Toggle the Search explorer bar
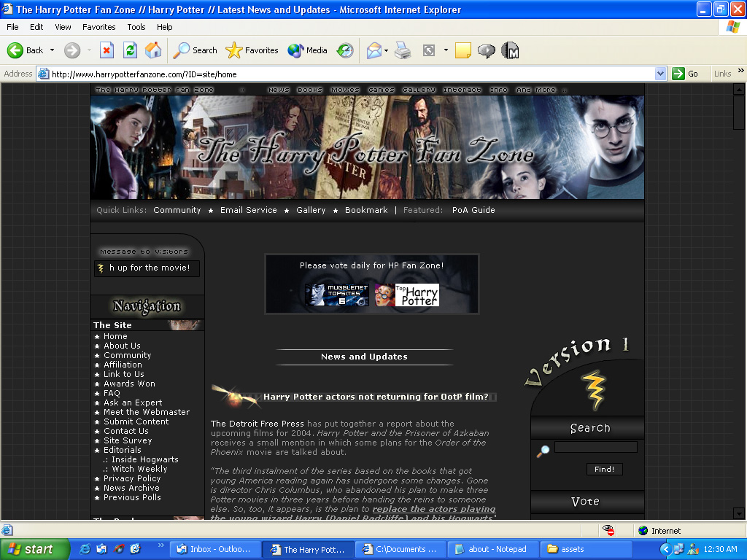747x560 pixels. pyautogui.click(x=193, y=50)
